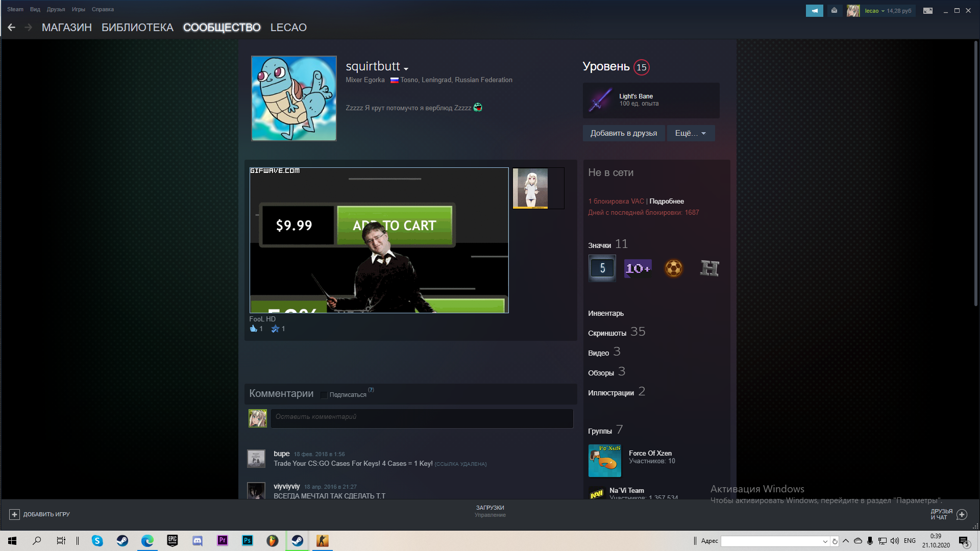This screenshot has height=551, width=980.
Task: Open Na'Vi Team group logo
Action: (597, 494)
